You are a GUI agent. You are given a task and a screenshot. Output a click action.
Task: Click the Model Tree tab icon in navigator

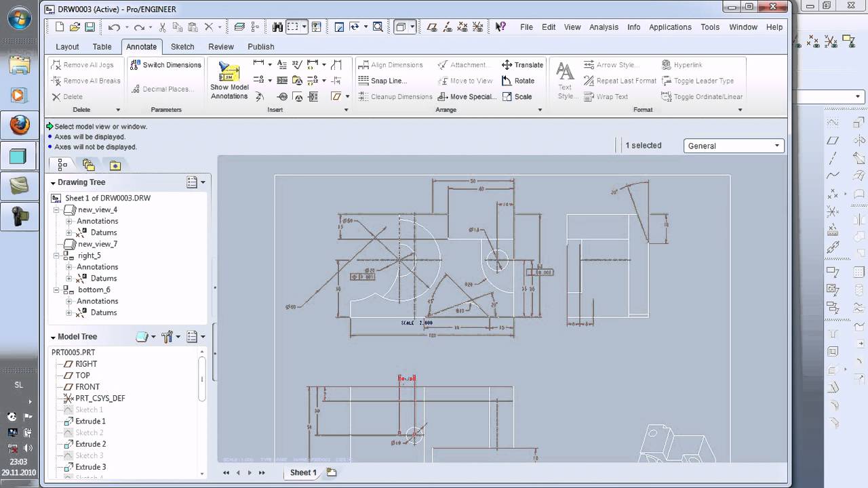point(62,165)
